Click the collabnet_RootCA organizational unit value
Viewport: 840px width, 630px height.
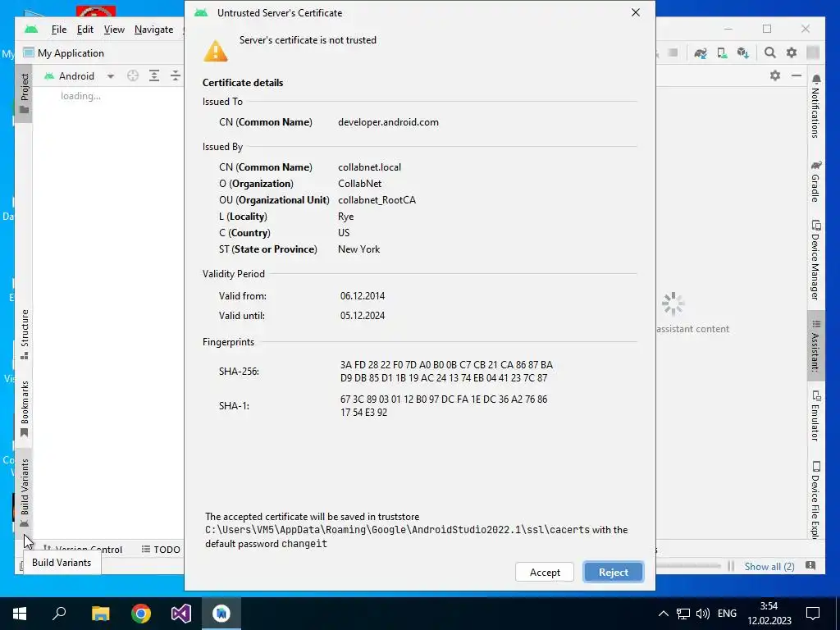(x=377, y=200)
